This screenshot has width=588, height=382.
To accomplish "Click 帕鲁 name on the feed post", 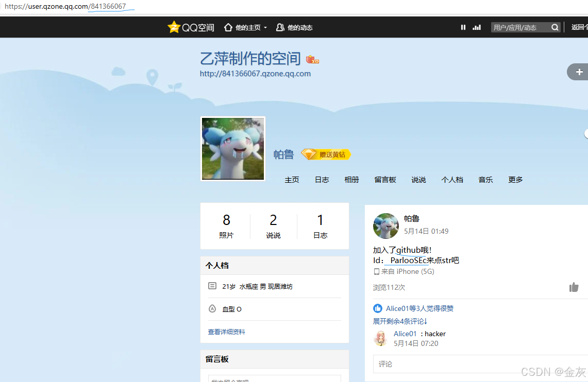I will coord(411,219).
